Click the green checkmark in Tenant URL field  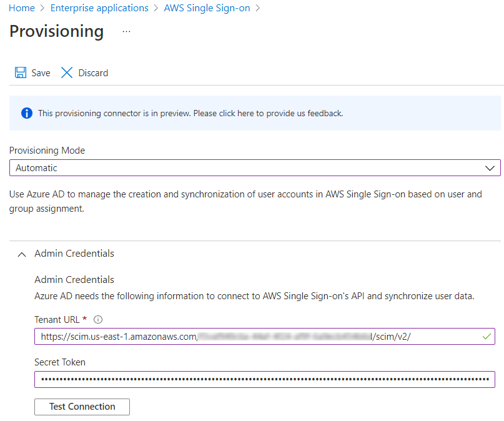(x=487, y=337)
